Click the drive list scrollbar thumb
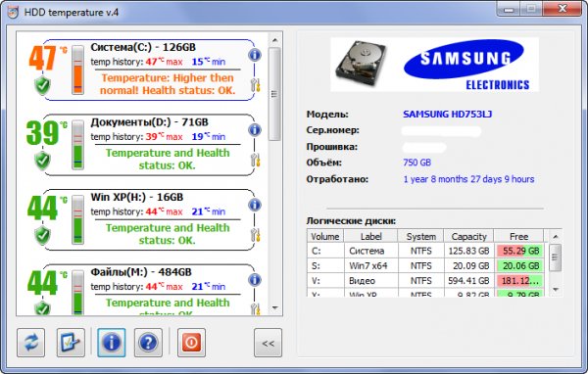 pos(274,94)
